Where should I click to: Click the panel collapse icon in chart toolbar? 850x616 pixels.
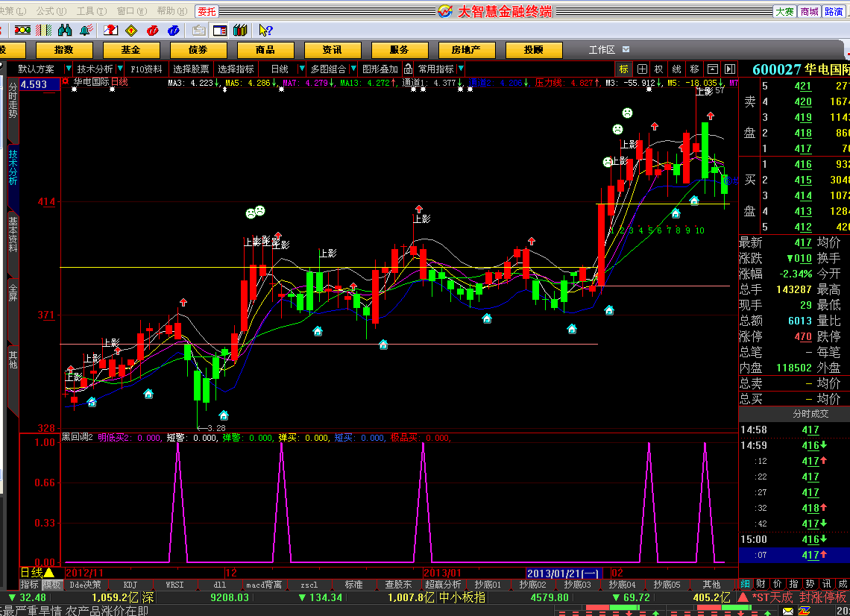tap(713, 69)
